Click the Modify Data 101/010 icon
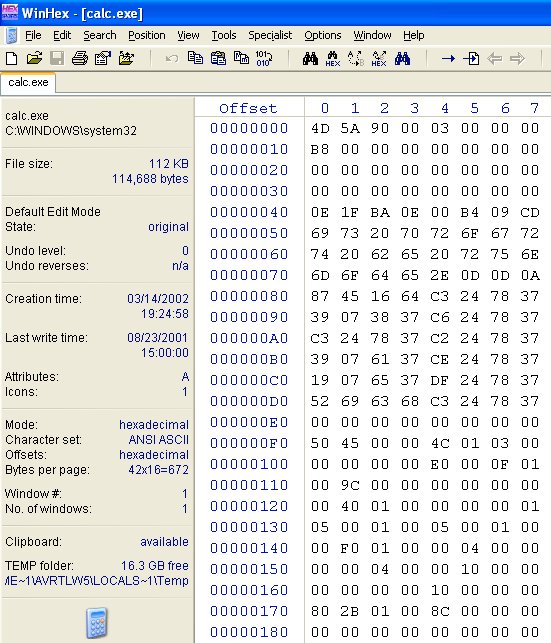Image resolution: width=551 pixels, height=643 pixels. click(264, 58)
